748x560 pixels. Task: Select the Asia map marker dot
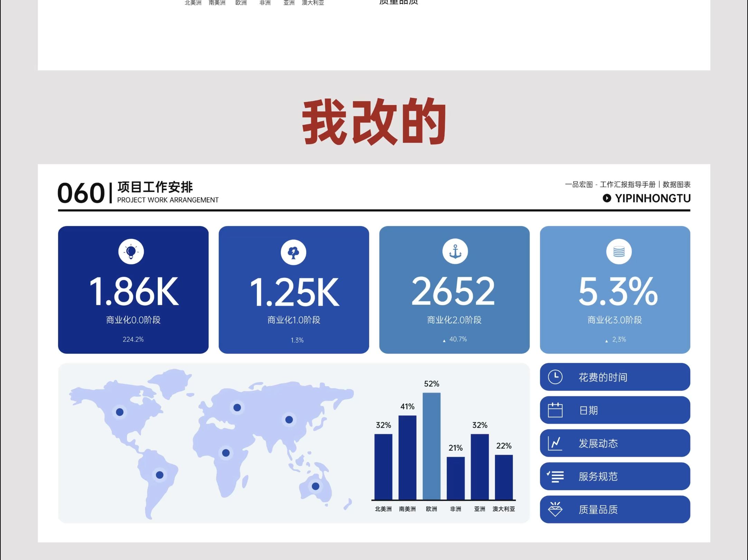point(289,420)
